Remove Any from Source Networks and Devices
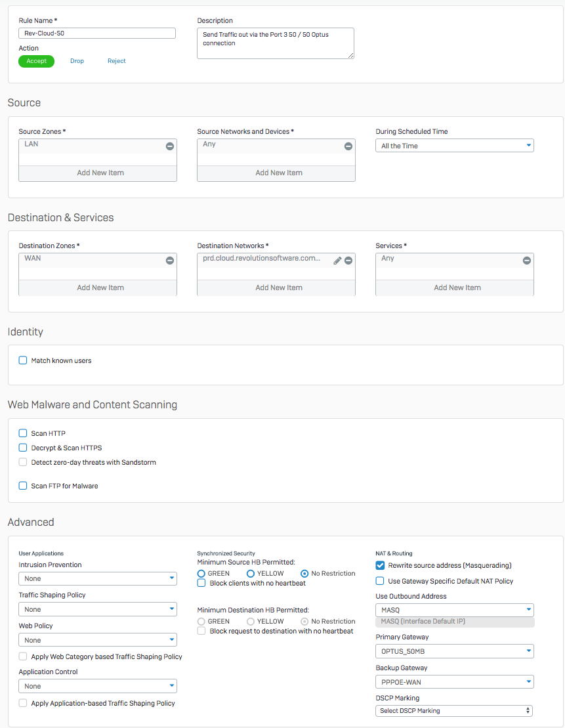 348,146
